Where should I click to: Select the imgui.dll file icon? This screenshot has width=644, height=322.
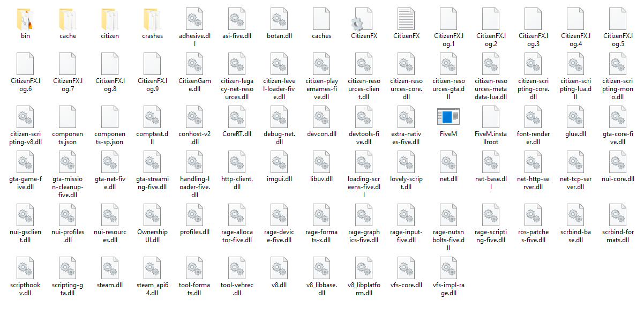pyautogui.click(x=280, y=162)
